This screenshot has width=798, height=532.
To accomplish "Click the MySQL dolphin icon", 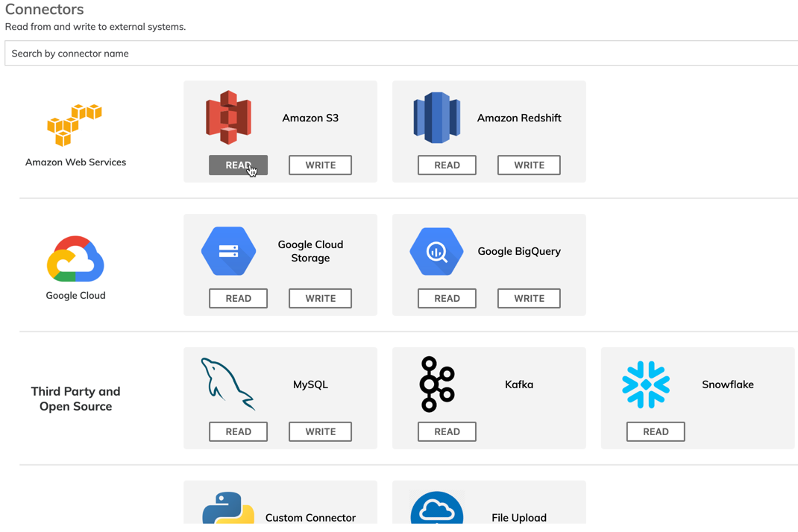I will [x=227, y=384].
